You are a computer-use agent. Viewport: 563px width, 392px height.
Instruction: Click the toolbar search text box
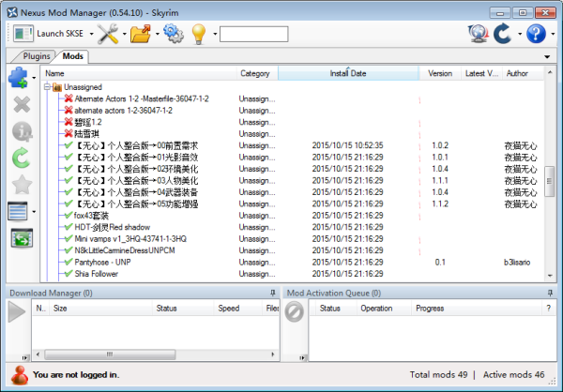[x=254, y=34]
